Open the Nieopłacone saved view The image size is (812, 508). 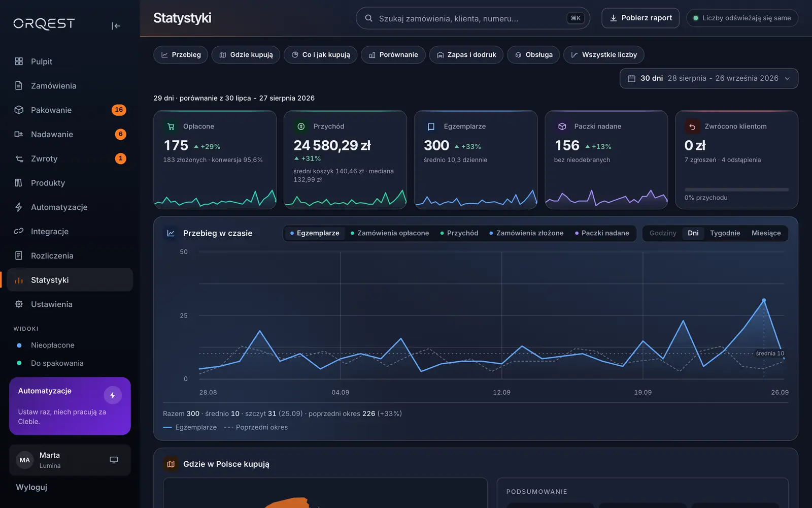70,345
